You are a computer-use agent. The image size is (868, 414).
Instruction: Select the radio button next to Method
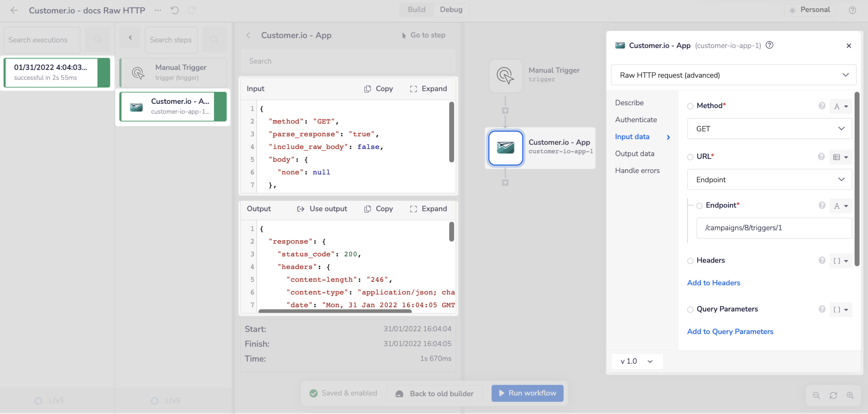pos(690,106)
